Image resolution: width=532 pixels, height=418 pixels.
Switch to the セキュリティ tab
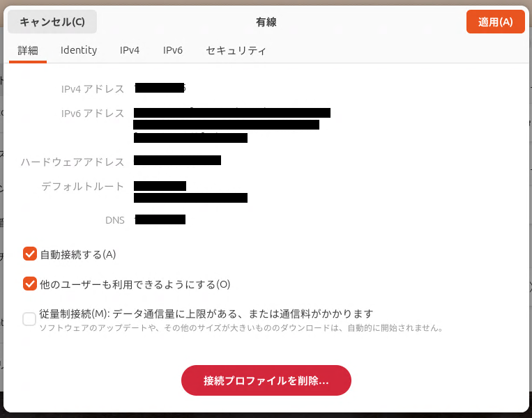[x=236, y=51]
